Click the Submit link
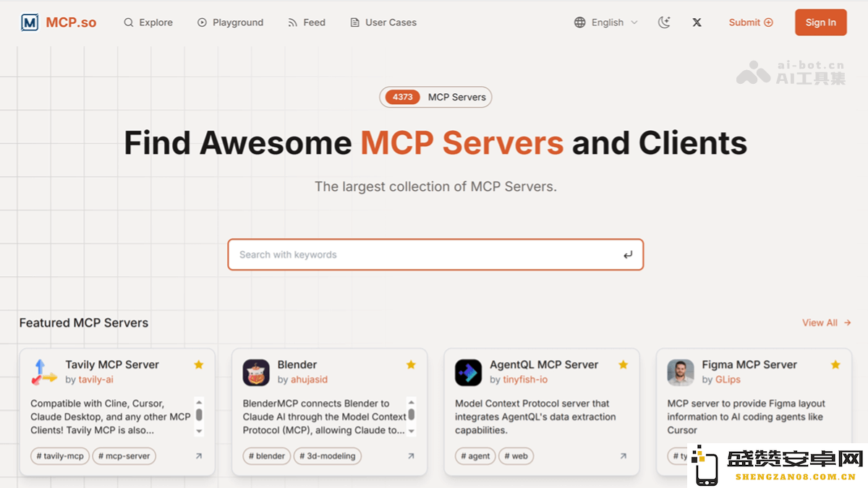 coord(751,22)
